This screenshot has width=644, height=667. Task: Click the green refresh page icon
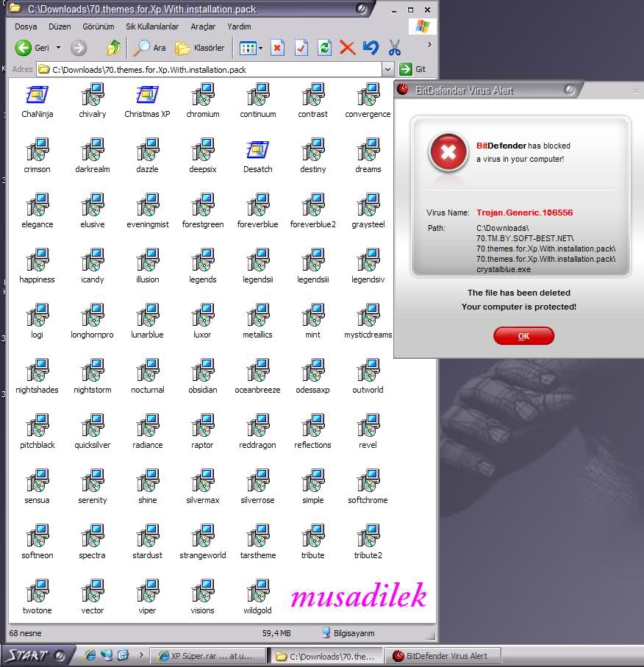coord(324,48)
